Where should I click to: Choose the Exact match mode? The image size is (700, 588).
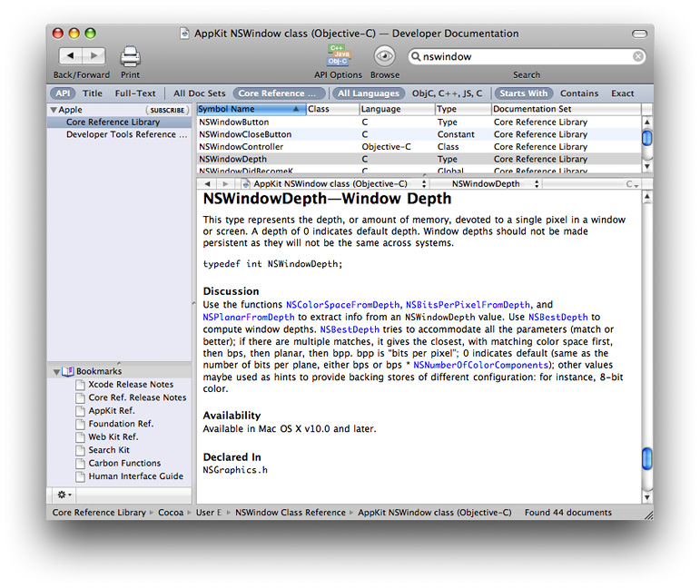622,93
